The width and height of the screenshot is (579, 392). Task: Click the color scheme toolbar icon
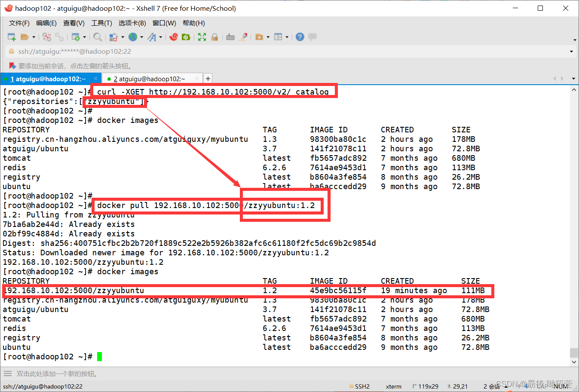pos(113,37)
